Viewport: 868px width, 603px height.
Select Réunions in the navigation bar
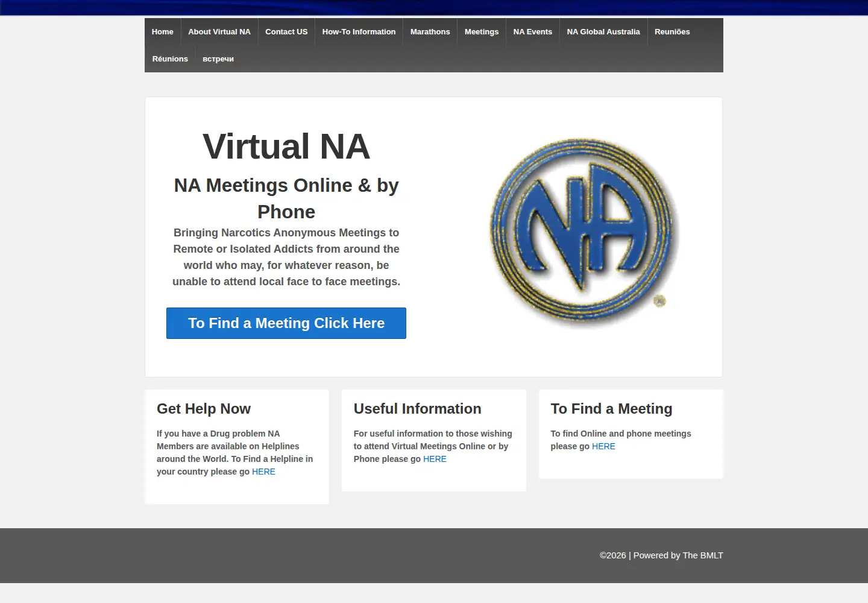[x=170, y=59]
